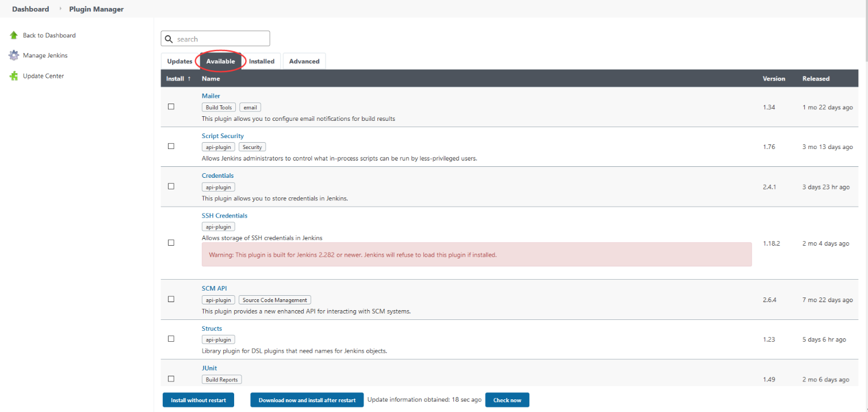This screenshot has height=412, width=868.
Task: Click the Build Tools tag under Mailer
Action: tap(219, 108)
